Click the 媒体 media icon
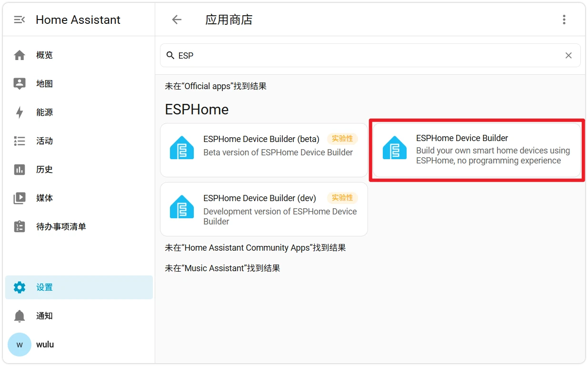 click(x=20, y=198)
